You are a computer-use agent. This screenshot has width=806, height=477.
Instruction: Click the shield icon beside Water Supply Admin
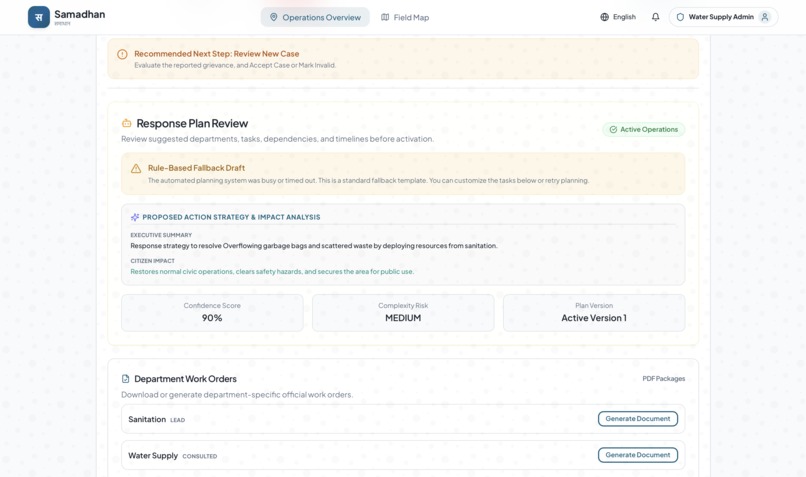[x=680, y=17]
